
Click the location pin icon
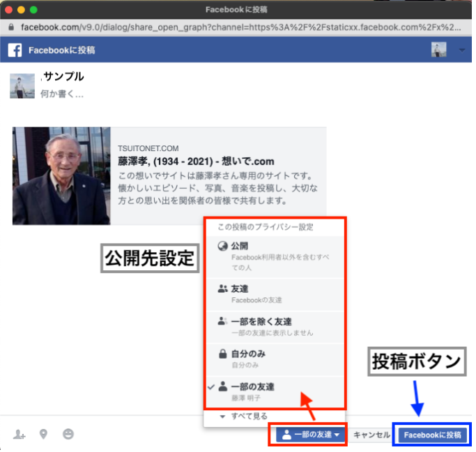(44, 435)
